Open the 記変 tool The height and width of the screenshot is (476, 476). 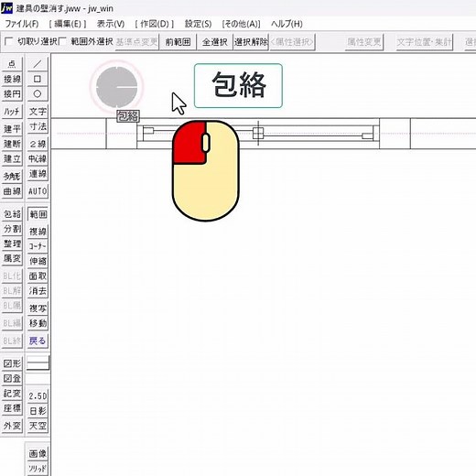coord(12,394)
